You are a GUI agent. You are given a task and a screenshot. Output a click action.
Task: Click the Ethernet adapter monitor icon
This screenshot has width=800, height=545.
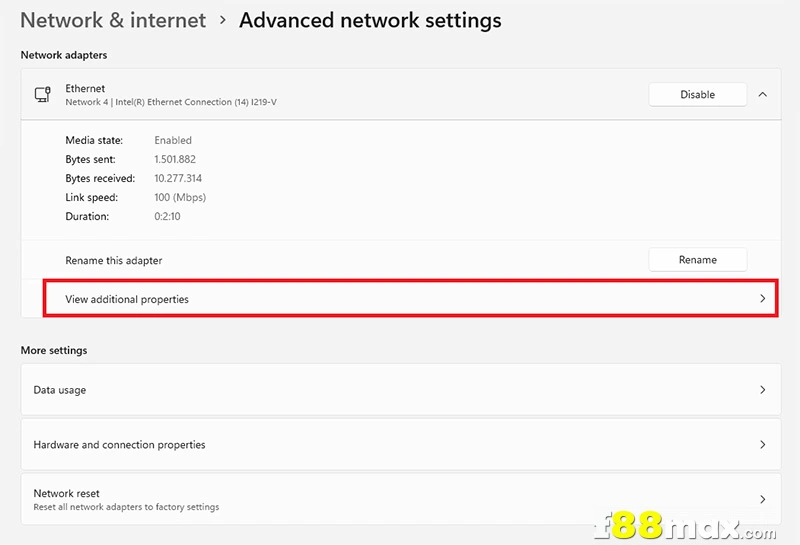point(43,94)
